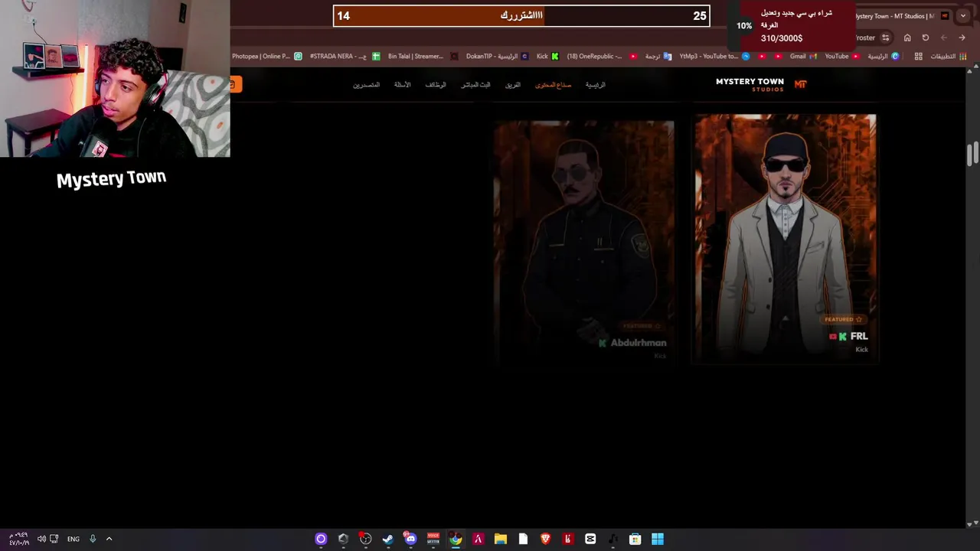Click FRL's Kick channel icon
980x551 pixels.
pos(843,336)
